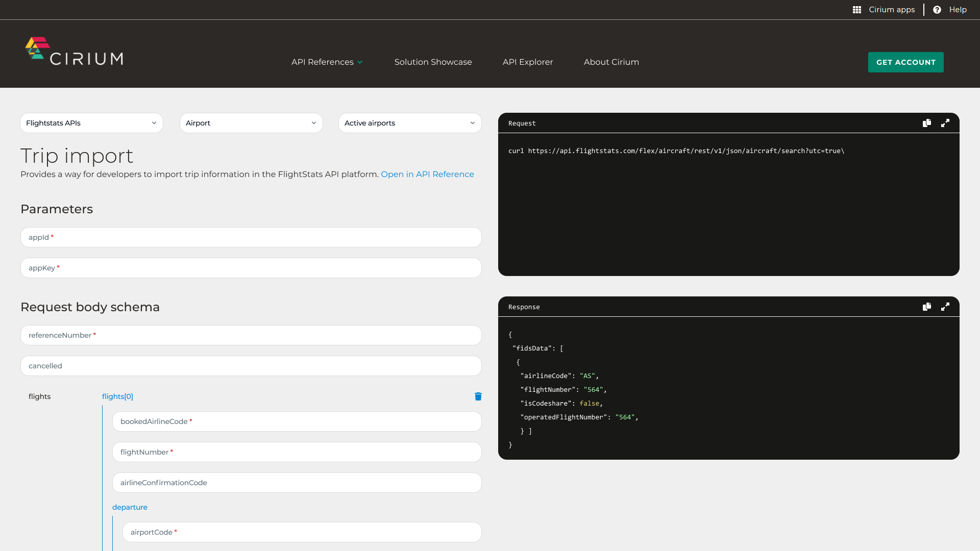This screenshot has height=551, width=980.
Task: Delete the flights[0] entry via trash icon
Action: [x=478, y=396]
